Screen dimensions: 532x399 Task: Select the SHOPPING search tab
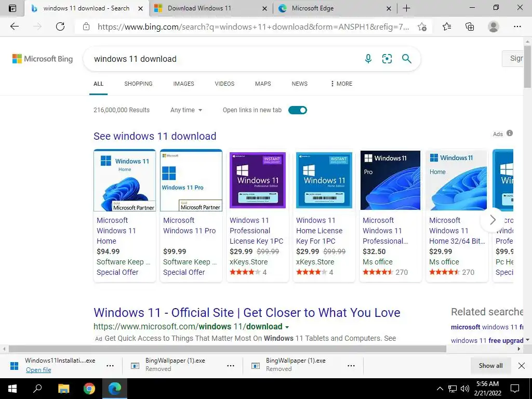tap(138, 84)
